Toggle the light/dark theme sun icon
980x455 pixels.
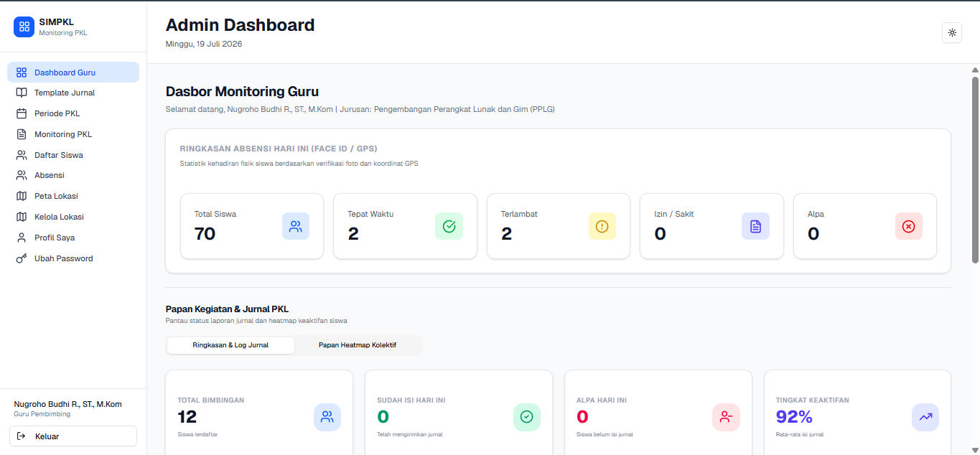(x=952, y=33)
